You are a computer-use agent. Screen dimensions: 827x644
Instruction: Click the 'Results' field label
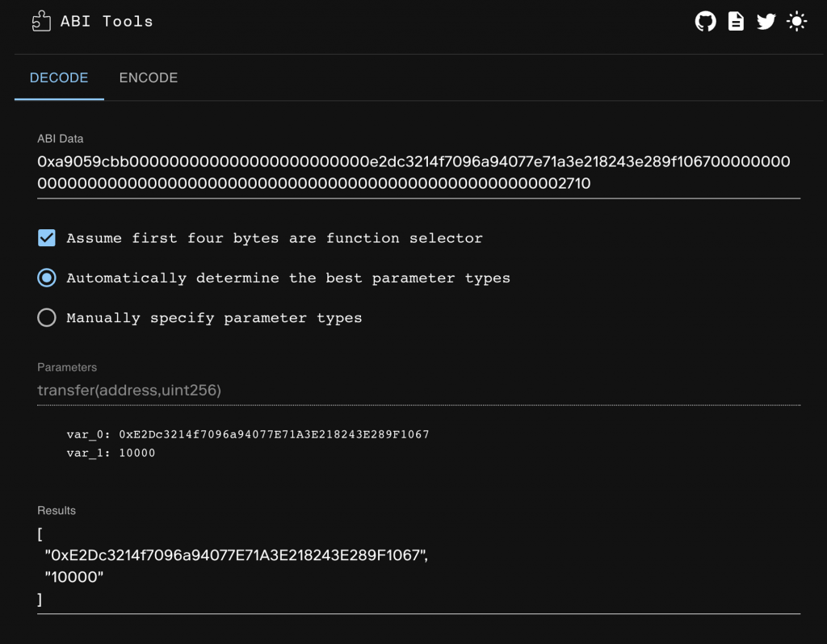coord(57,511)
